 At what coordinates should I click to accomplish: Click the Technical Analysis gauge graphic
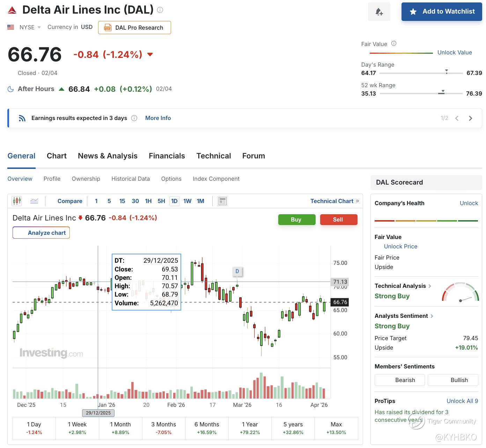click(460, 292)
